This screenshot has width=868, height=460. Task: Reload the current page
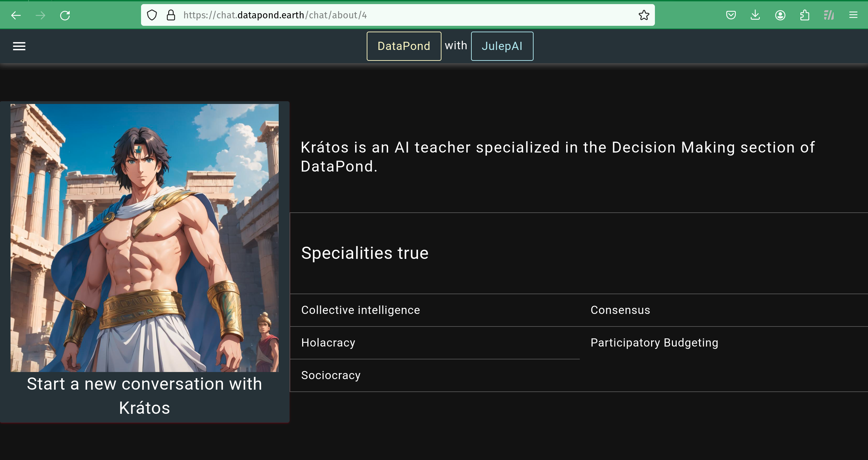(x=65, y=15)
